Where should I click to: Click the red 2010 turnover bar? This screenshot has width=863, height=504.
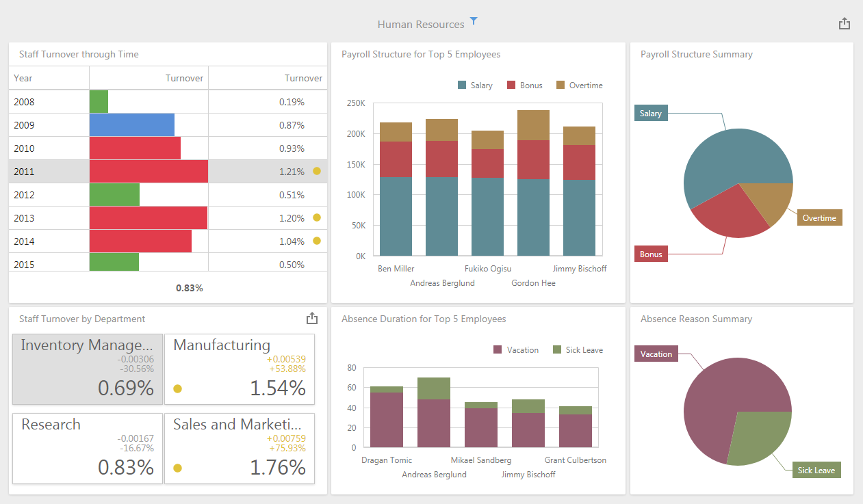(x=135, y=148)
